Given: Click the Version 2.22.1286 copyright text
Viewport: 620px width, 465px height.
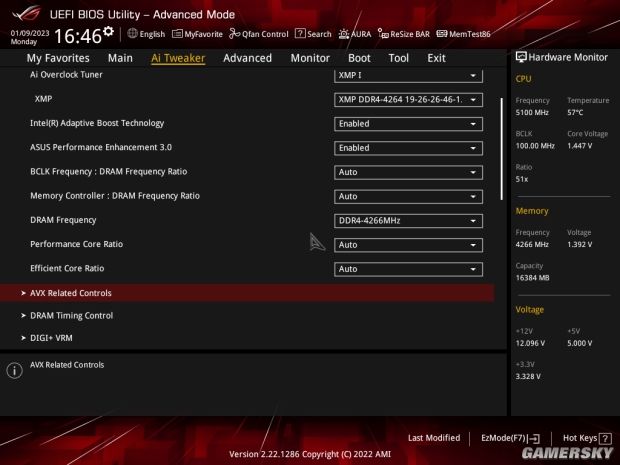Looking at the screenshot, I should pos(310,454).
